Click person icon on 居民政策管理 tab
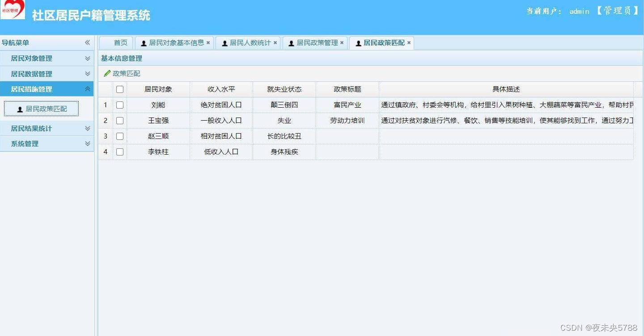Viewport: 644px width, 336px height. pyautogui.click(x=291, y=43)
